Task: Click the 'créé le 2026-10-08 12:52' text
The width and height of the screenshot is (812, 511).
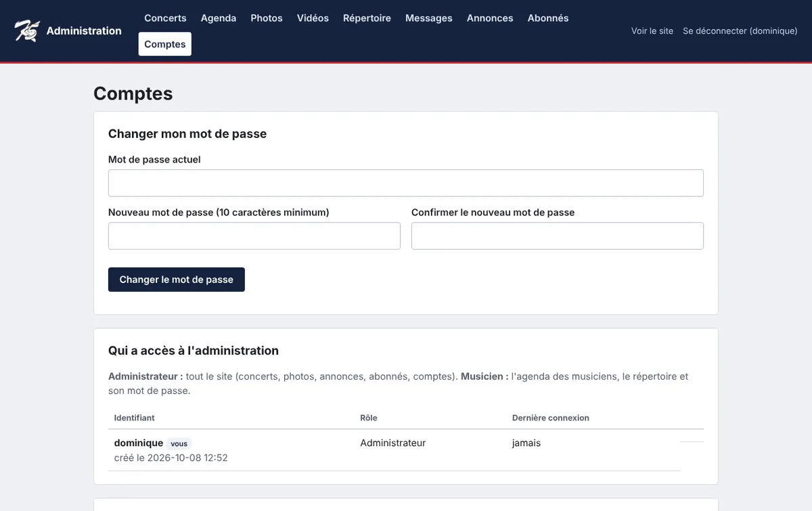Action: pos(171,458)
